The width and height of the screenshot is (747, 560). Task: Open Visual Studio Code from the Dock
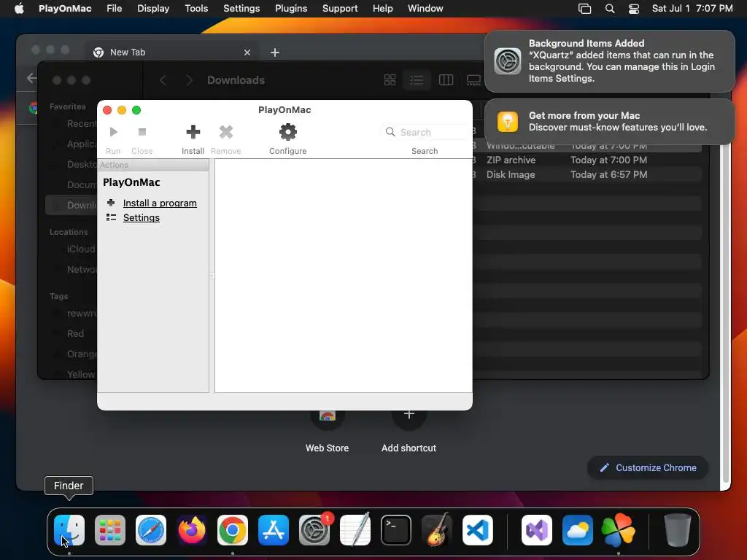pos(477,530)
